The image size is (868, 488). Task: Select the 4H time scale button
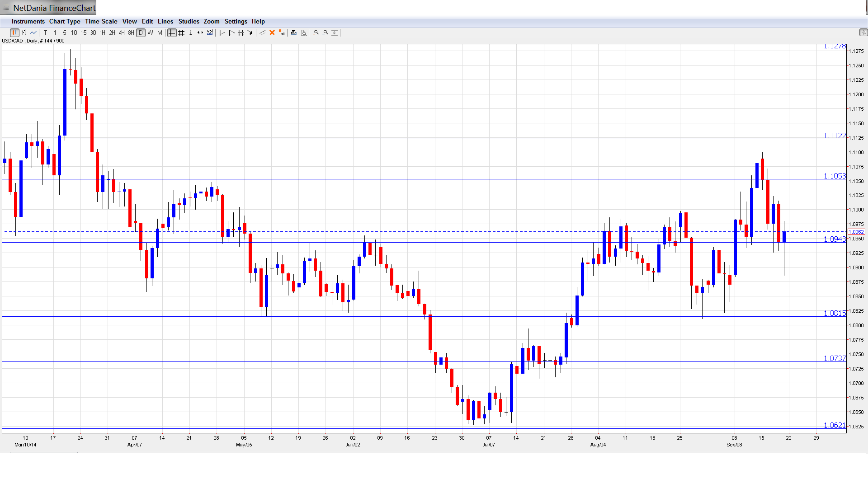(x=122, y=33)
